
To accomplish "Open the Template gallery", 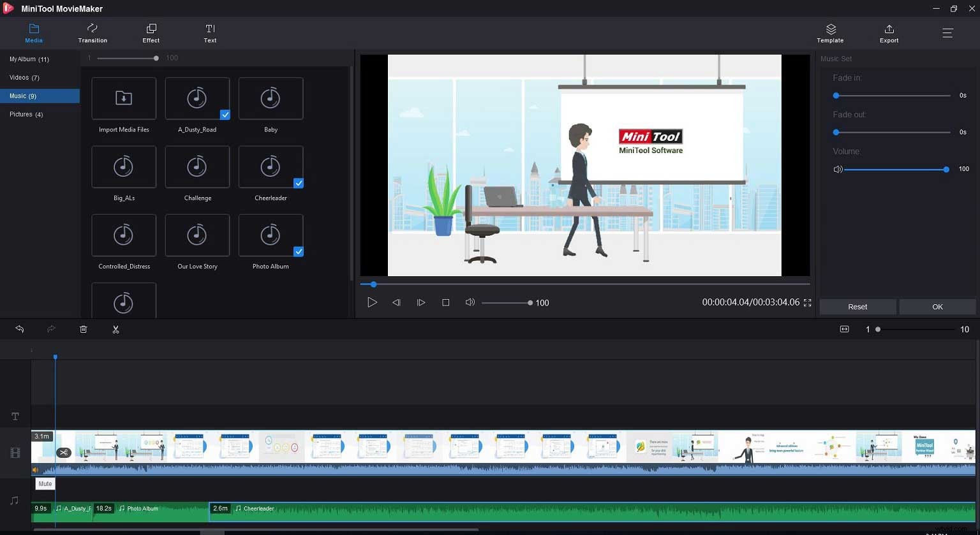I will pos(830,33).
